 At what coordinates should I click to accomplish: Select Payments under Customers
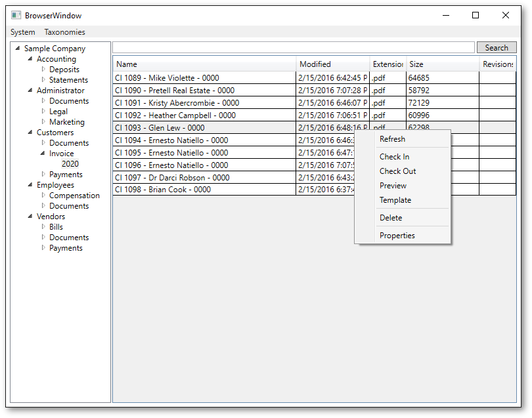coord(66,175)
